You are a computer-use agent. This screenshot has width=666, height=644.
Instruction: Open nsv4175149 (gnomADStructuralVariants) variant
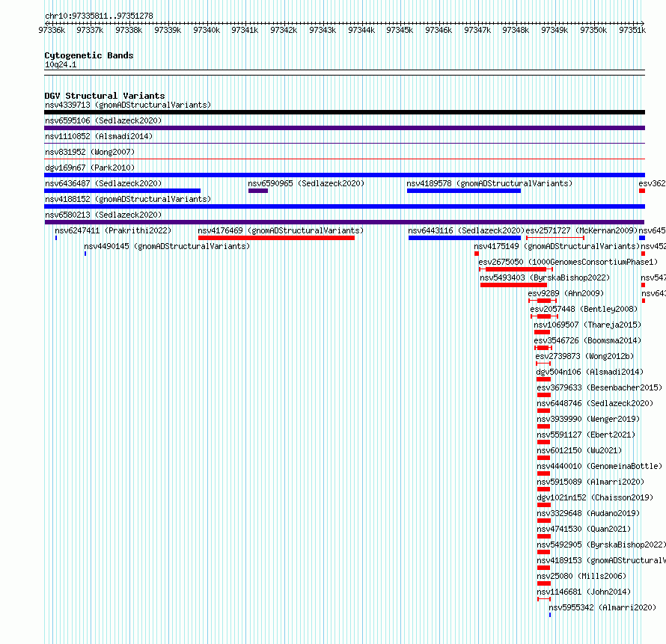[x=557, y=246]
